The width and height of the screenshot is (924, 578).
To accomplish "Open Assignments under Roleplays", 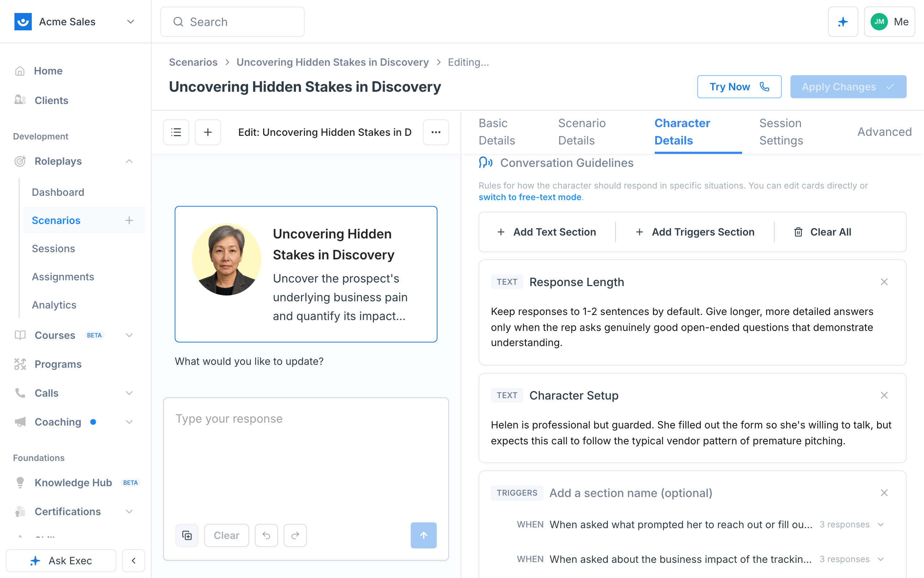I will 63,277.
